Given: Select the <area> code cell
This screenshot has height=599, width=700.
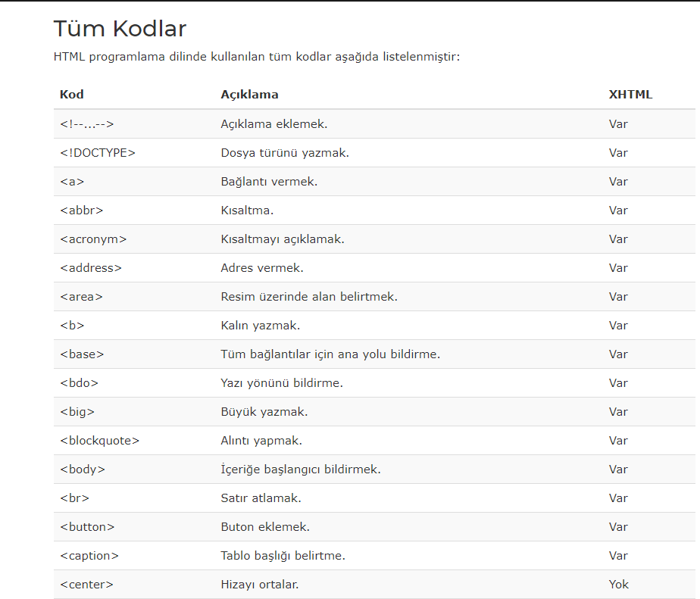Looking at the screenshot, I should [81, 297].
